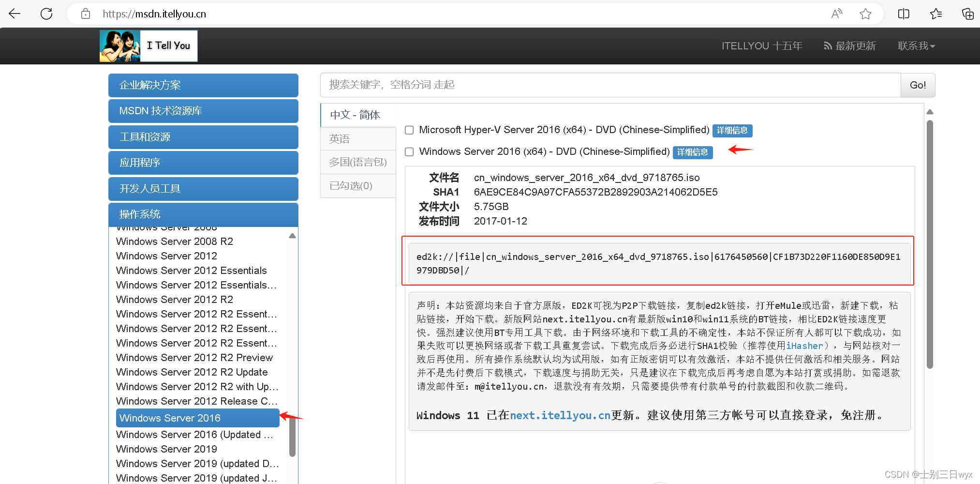The width and height of the screenshot is (980, 484).
Task: Switch to the 多国(语言包) tab
Action: [x=358, y=162]
